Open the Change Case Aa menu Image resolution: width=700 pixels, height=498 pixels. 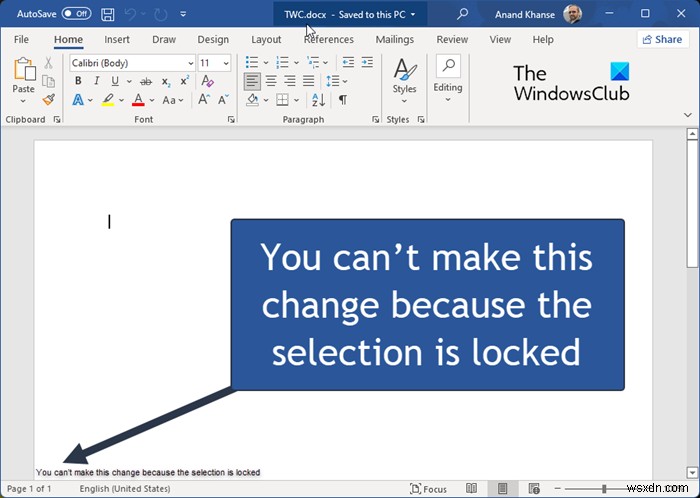coord(172,100)
